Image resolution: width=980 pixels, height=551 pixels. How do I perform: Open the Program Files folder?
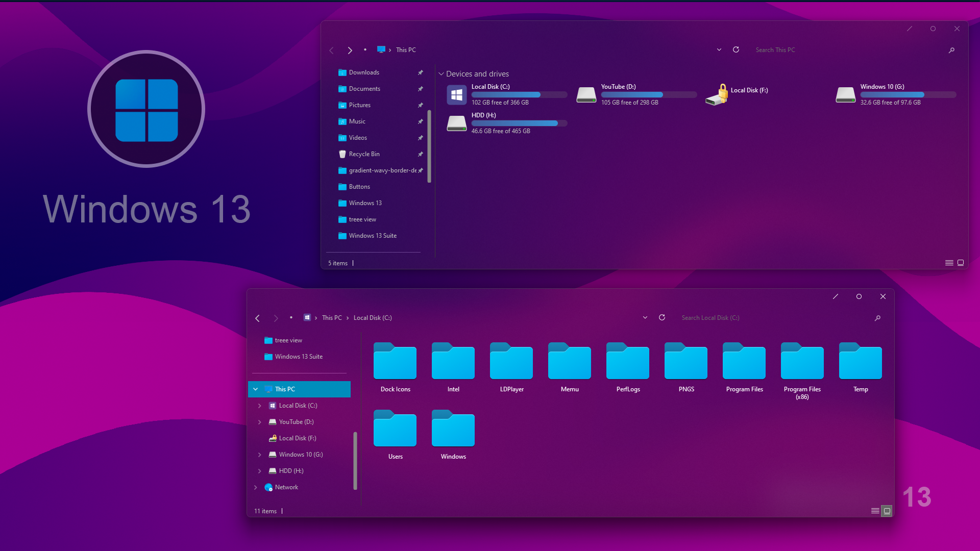click(x=744, y=367)
